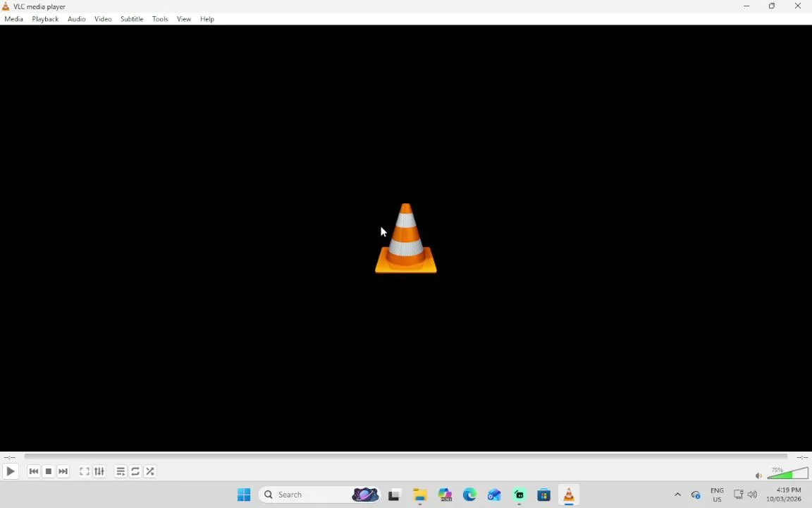Image resolution: width=812 pixels, height=508 pixels.
Task: Close VLC media player
Action: tap(797, 6)
